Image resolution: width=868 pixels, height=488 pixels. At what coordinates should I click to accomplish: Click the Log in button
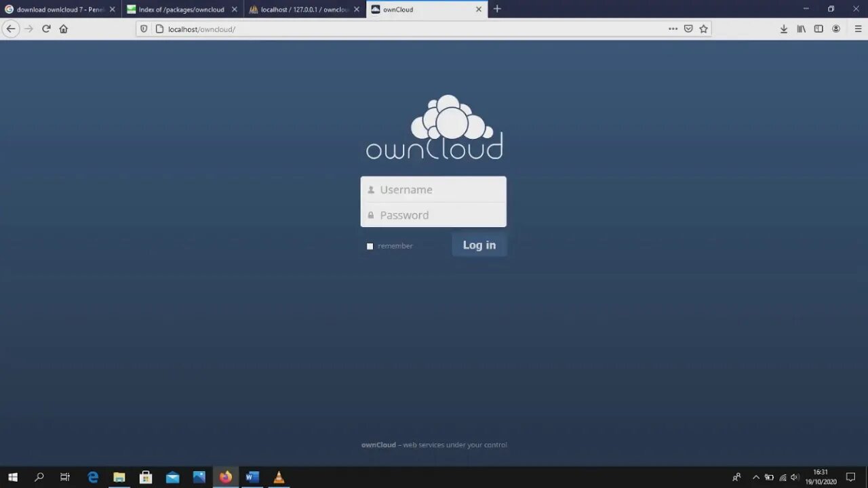pos(479,245)
